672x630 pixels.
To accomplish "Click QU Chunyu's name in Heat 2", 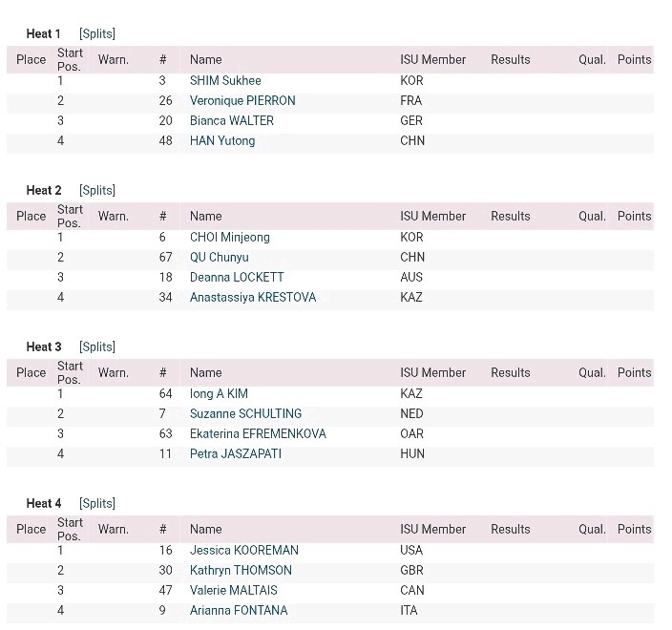I will pyautogui.click(x=220, y=258).
